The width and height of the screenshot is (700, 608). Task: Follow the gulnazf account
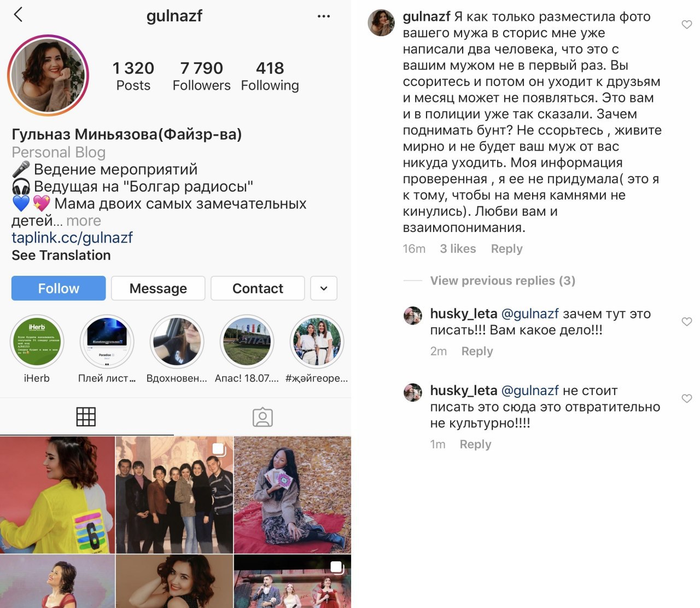[59, 288]
